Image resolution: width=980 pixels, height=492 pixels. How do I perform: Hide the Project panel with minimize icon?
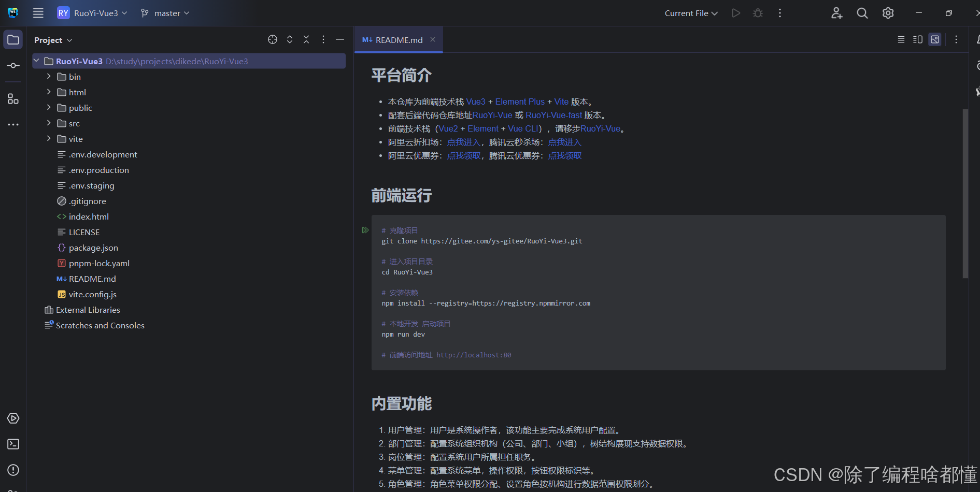(340, 39)
